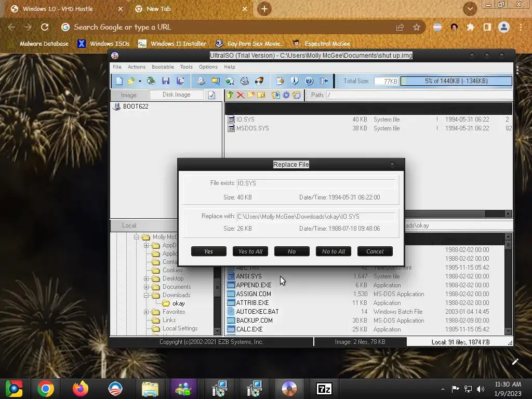The image size is (532, 399).
Task: Click the red X Delete icon
Action: 241,95
